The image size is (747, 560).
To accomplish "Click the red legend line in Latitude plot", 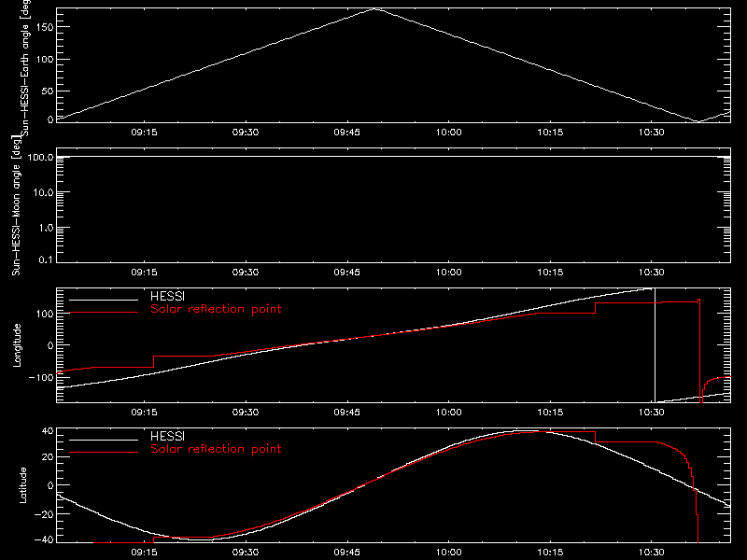I will 104,453.
